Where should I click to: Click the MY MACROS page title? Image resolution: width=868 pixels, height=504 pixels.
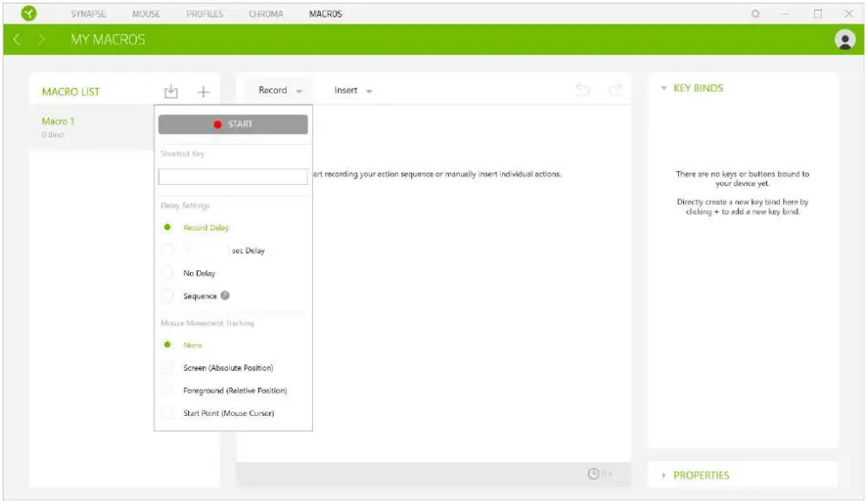point(108,40)
